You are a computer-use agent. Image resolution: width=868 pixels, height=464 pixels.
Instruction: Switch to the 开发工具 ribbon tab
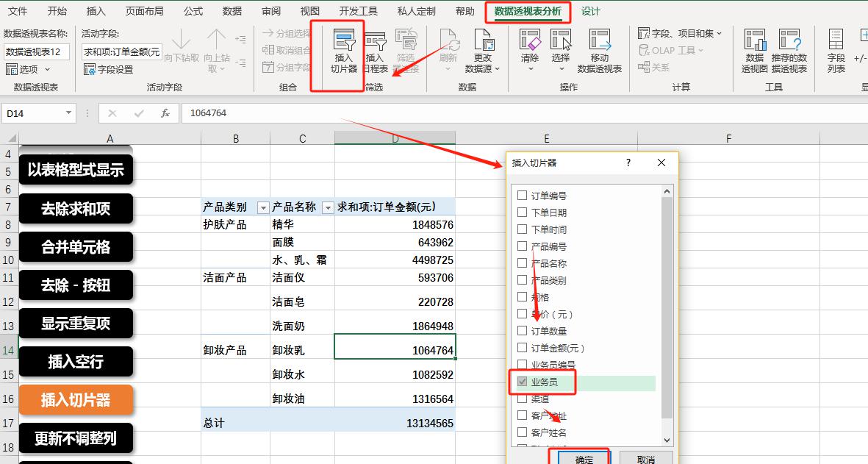tap(358, 11)
